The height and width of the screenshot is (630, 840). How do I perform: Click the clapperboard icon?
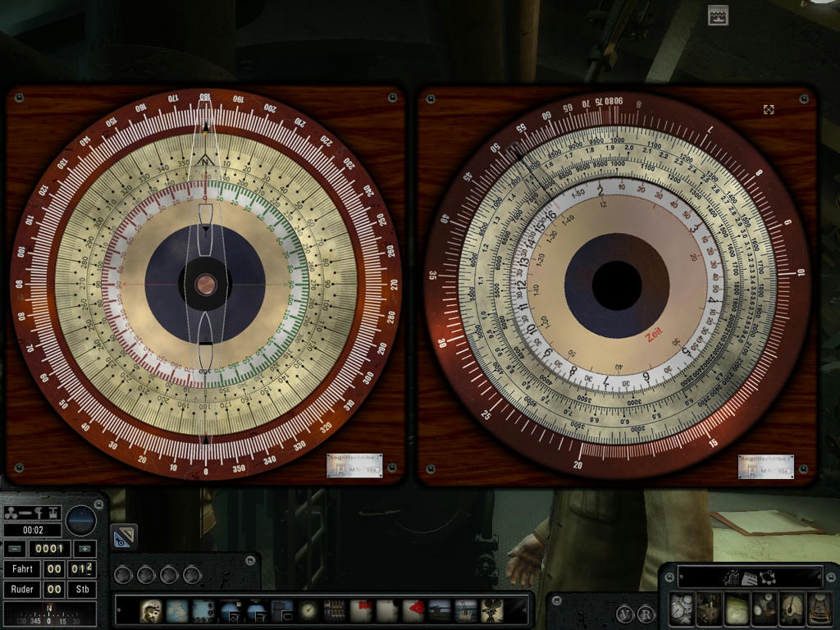point(749,578)
